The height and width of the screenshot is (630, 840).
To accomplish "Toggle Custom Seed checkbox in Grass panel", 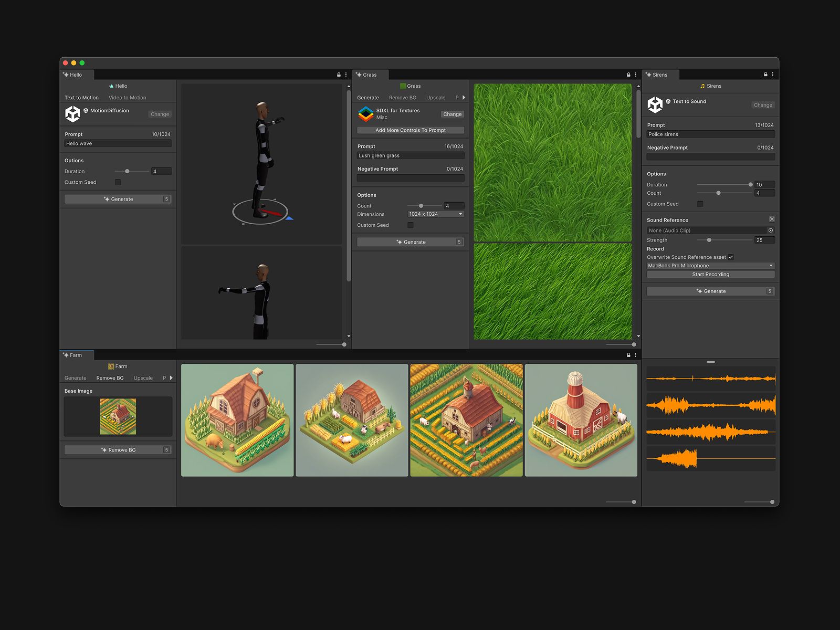I will click(x=411, y=225).
